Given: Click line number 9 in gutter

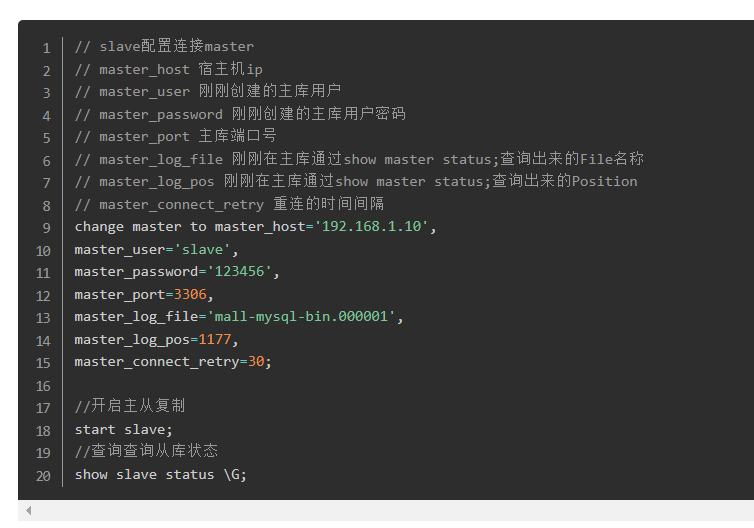Looking at the screenshot, I should click(46, 228).
